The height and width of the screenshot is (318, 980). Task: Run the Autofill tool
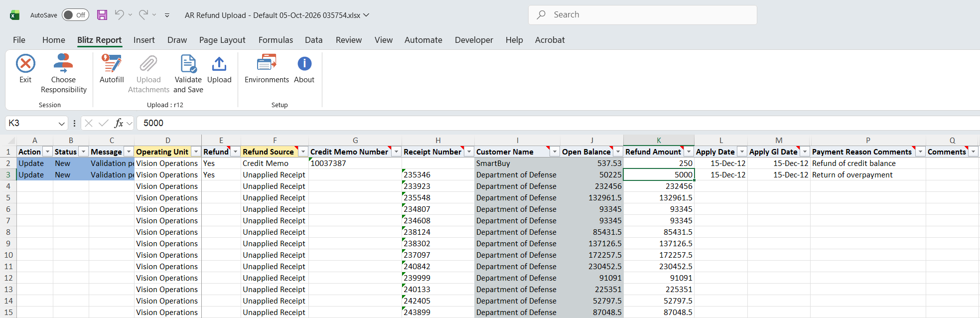pos(112,69)
